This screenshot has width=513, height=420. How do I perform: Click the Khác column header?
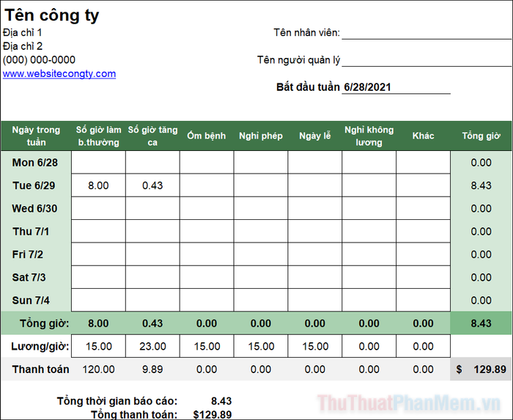click(x=423, y=136)
